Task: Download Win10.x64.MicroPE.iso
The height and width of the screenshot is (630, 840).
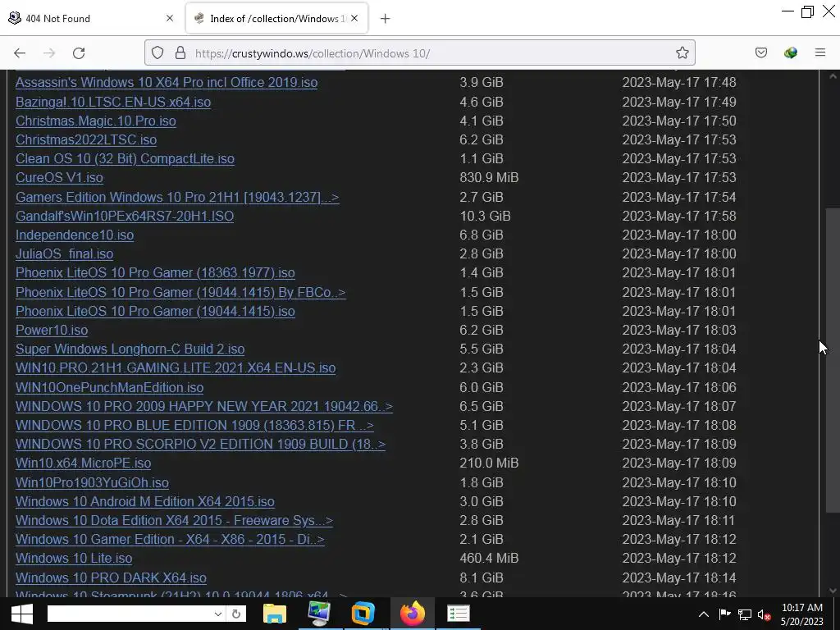Action: point(83,463)
